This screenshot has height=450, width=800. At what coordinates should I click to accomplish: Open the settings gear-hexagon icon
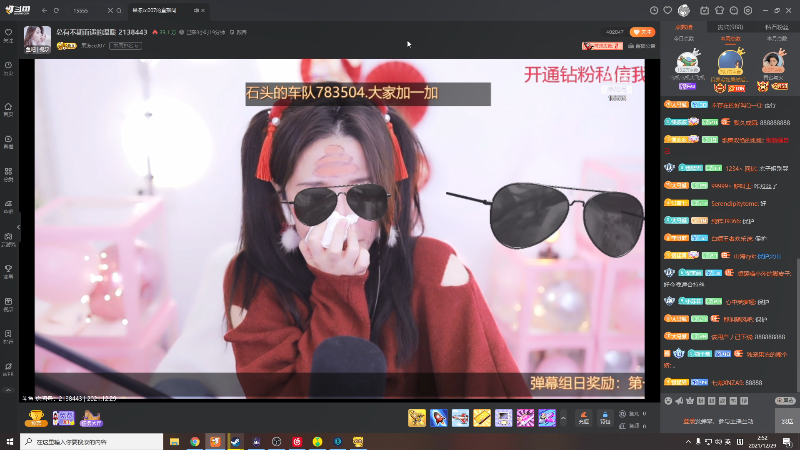point(748,10)
